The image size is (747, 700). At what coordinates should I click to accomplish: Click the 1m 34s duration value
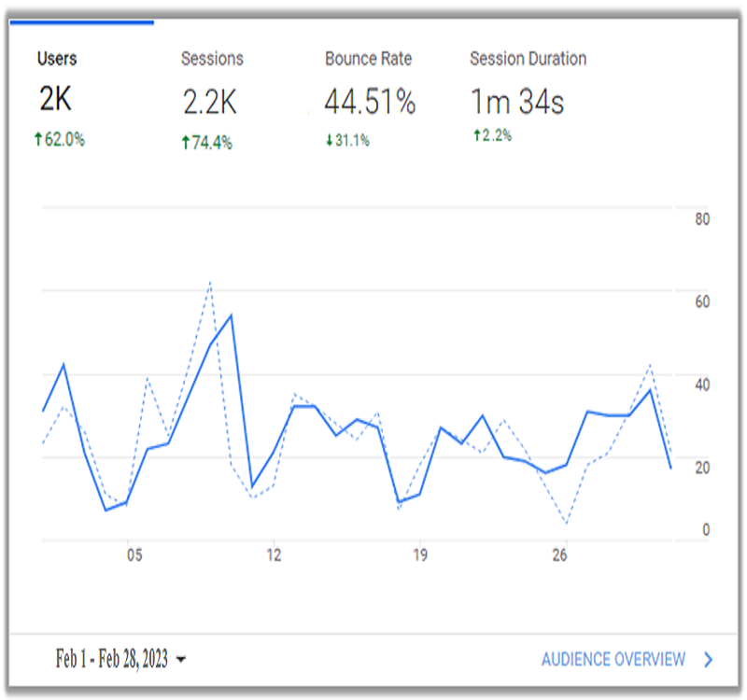click(516, 102)
